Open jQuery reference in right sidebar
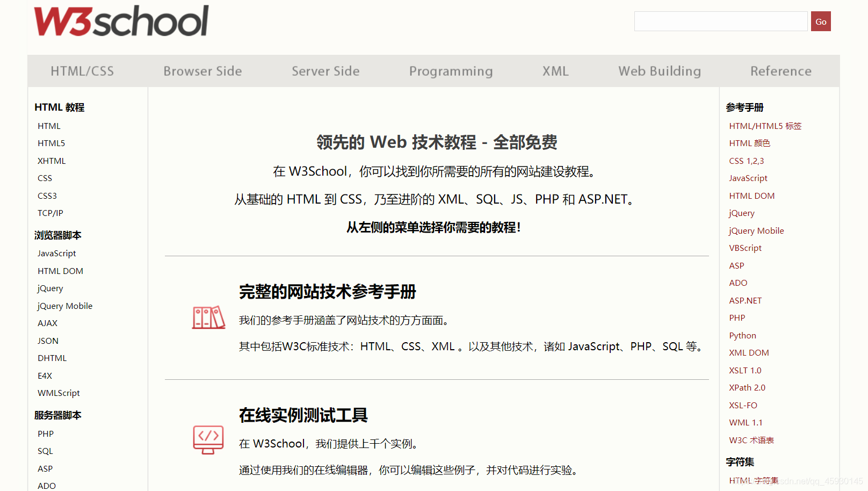Viewport: 868px width, 491px height. click(x=742, y=213)
